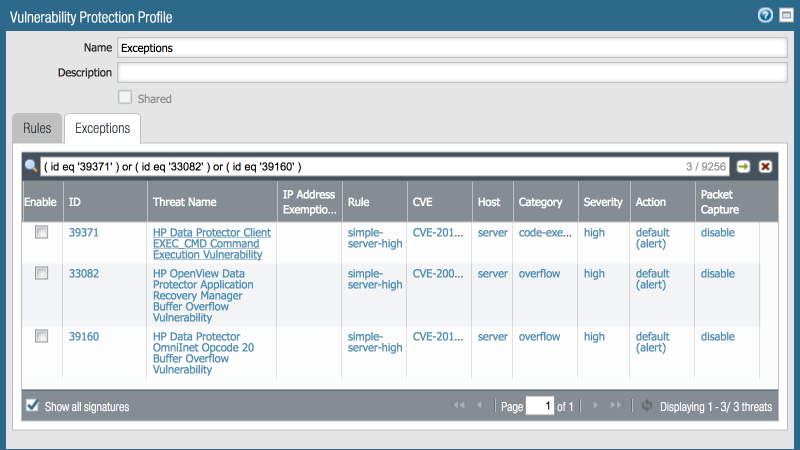Open HP Data Protector Client EXEC_CMD threat link
This screenshot has width=800, height=450.
211,243
